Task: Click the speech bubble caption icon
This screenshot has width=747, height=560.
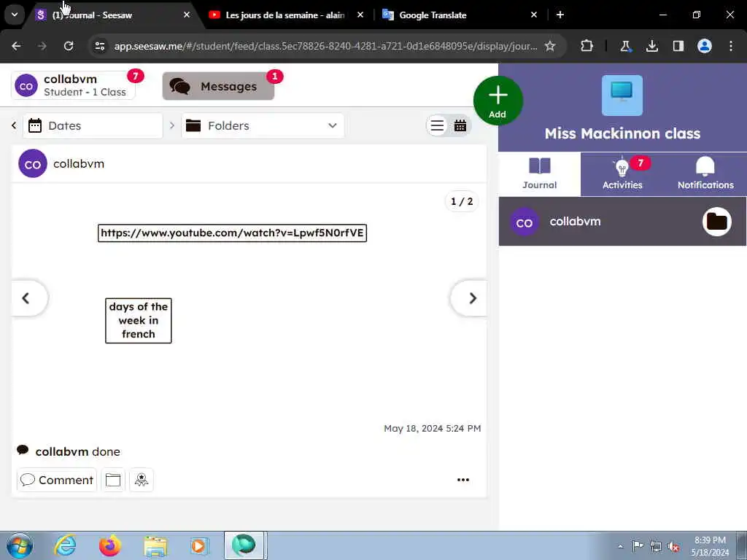Action: [x=23, y=451]
